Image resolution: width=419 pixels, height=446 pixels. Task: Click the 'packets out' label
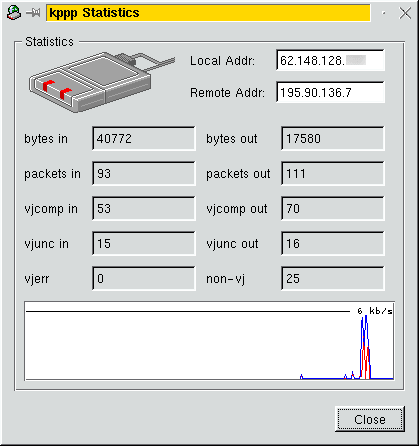click(238, 174)
